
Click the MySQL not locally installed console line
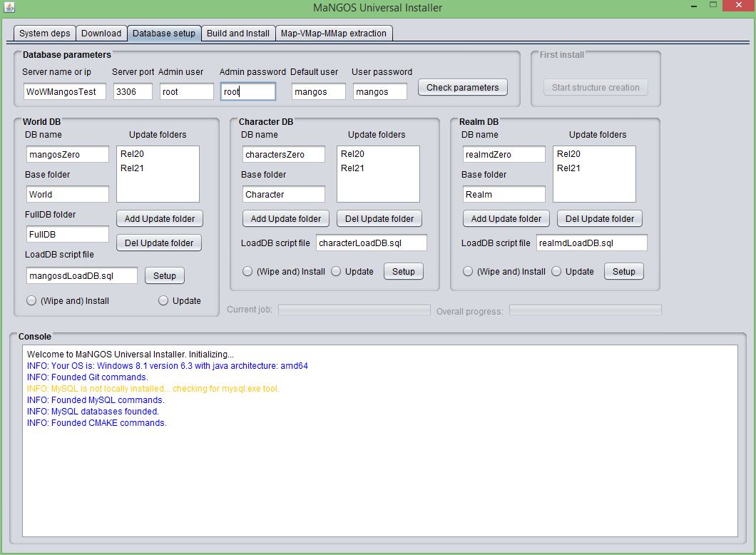point(153,389)
